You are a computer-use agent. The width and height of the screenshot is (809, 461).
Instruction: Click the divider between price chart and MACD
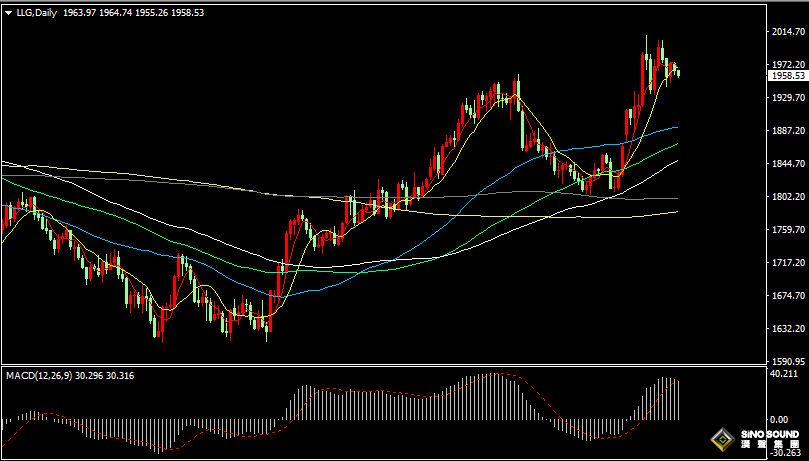click(383, 366)
